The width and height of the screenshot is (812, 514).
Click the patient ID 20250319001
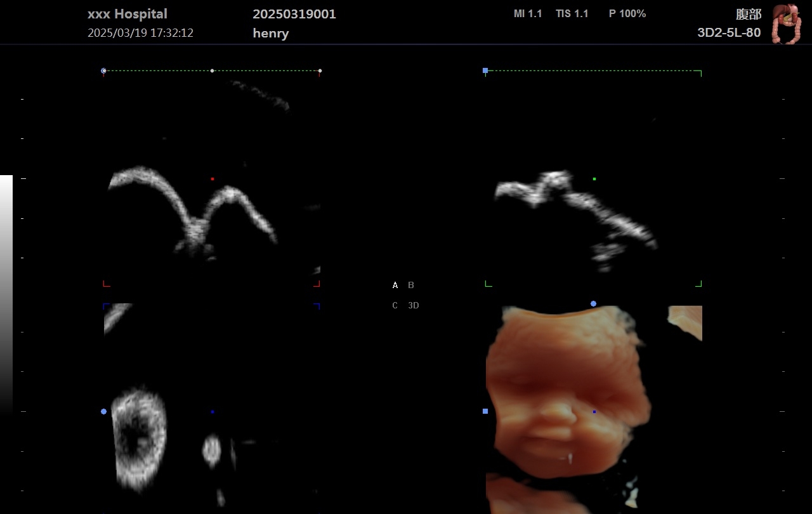[x=294, y=15]
